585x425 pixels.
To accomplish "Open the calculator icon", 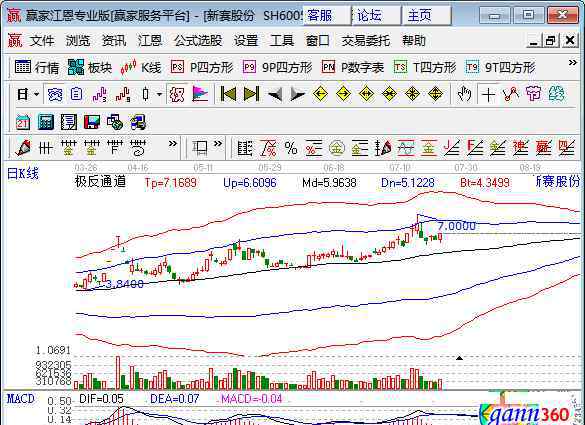I will pyautogui.click(x=46, y=122).
